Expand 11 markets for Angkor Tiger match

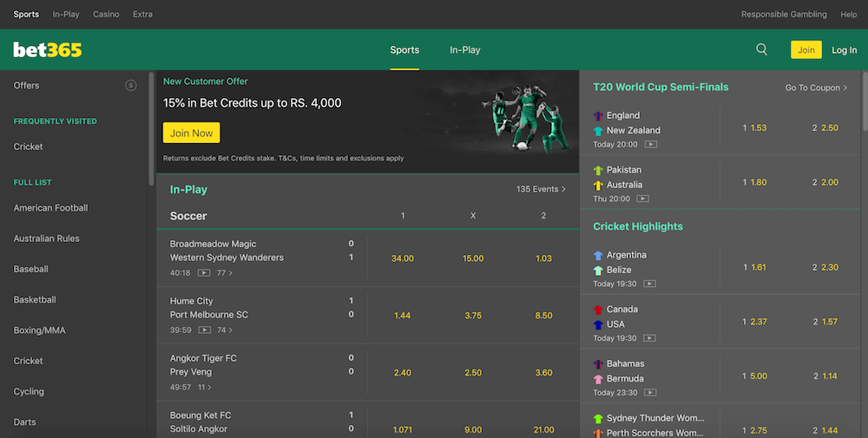coord(204,387)
